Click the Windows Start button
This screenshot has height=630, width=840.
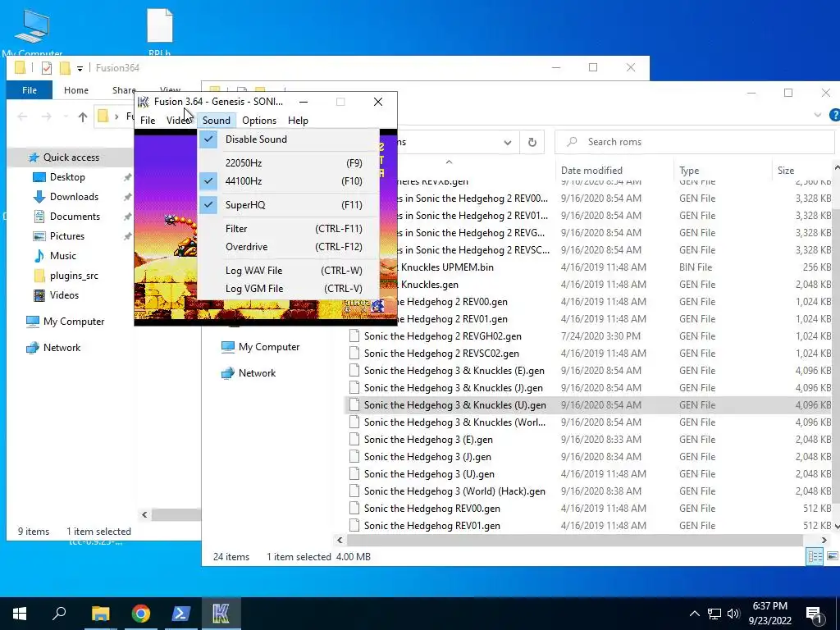(x=20, y=614)
